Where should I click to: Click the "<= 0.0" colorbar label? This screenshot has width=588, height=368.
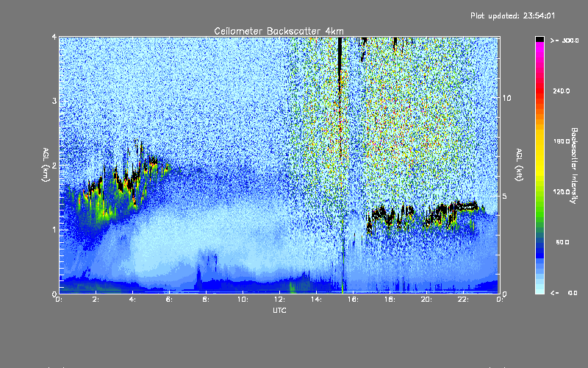564,293
